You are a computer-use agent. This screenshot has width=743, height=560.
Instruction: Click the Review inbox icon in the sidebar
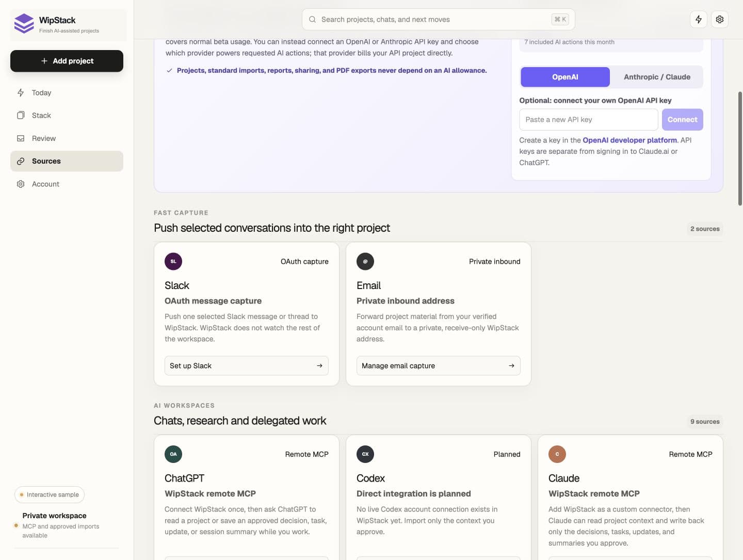click(21, 138)
